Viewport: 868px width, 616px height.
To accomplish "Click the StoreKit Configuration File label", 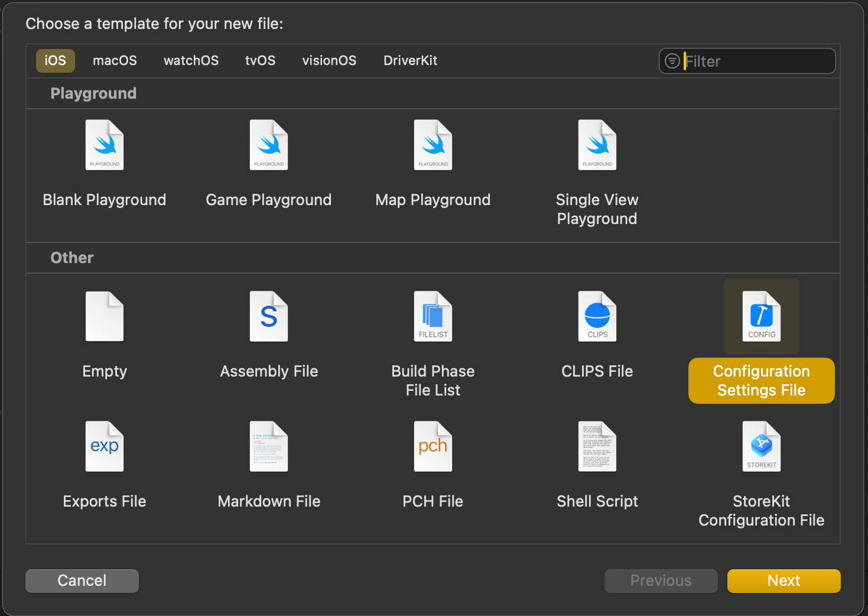I will [762, 511].
